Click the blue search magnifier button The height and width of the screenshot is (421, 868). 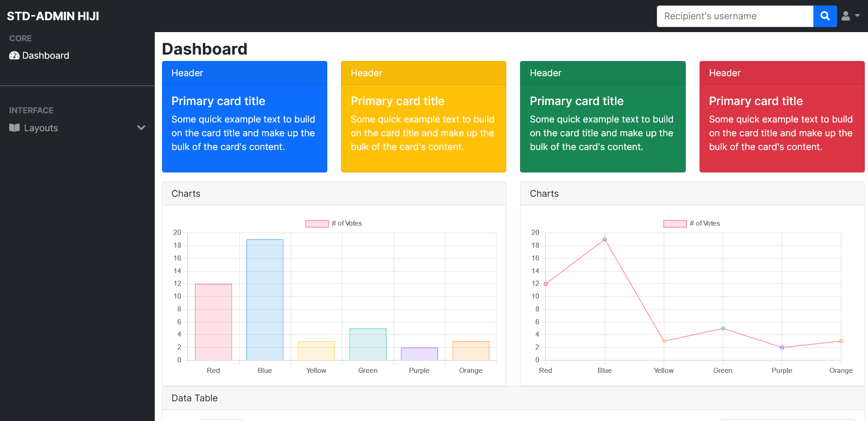coord(825,16)
